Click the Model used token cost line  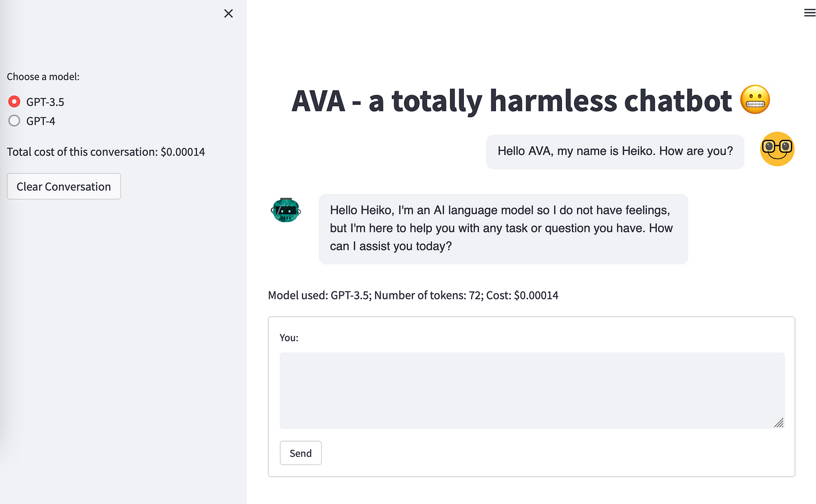pos(413,295)
